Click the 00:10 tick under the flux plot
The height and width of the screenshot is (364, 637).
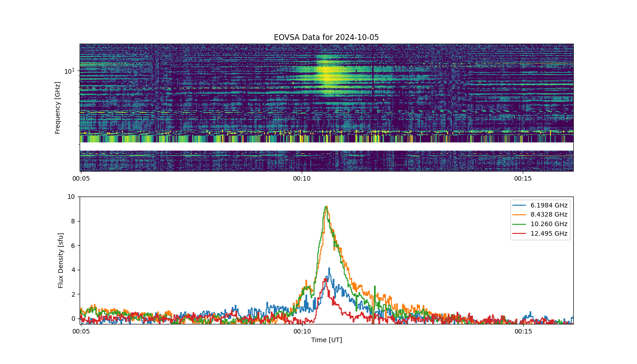[302, 331]
